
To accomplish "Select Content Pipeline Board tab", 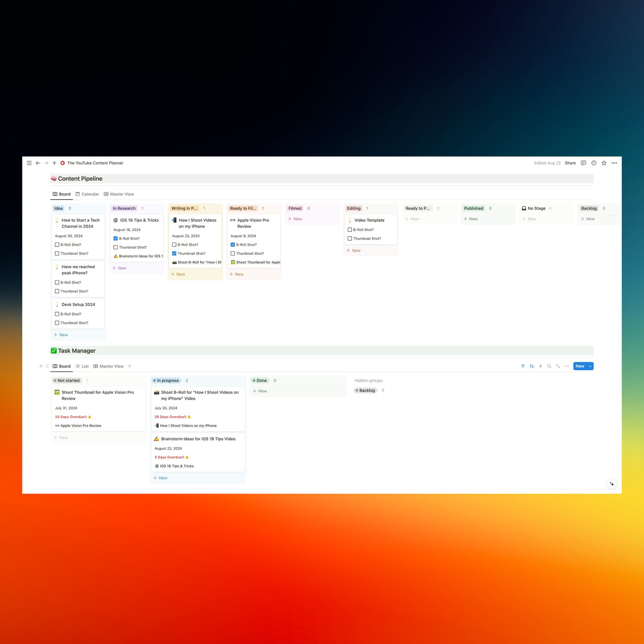I will click(x=61, y=194).
